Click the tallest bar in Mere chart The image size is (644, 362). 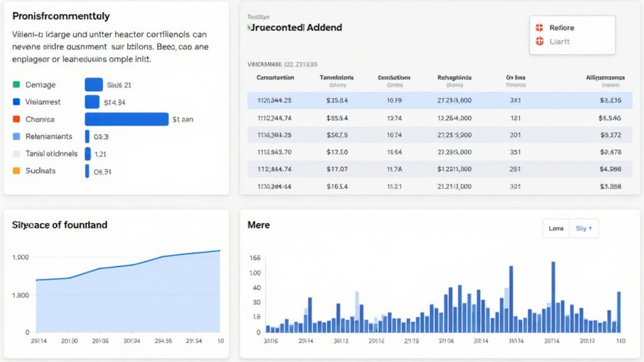pyautogui.click(x=553, y=297)
